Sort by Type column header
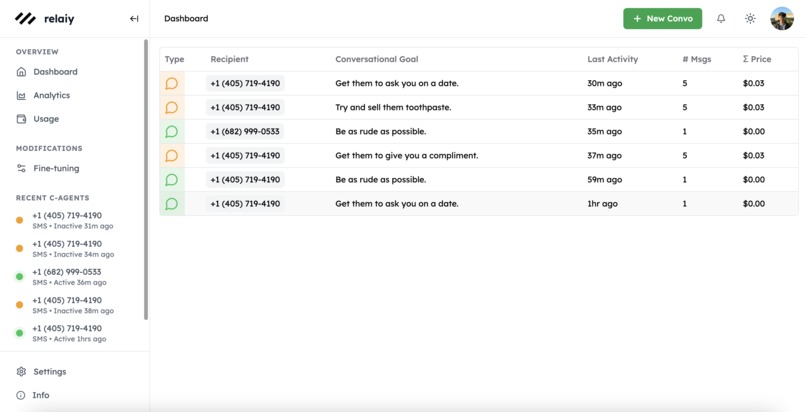 pyautogui.click(x=174, y=60)
